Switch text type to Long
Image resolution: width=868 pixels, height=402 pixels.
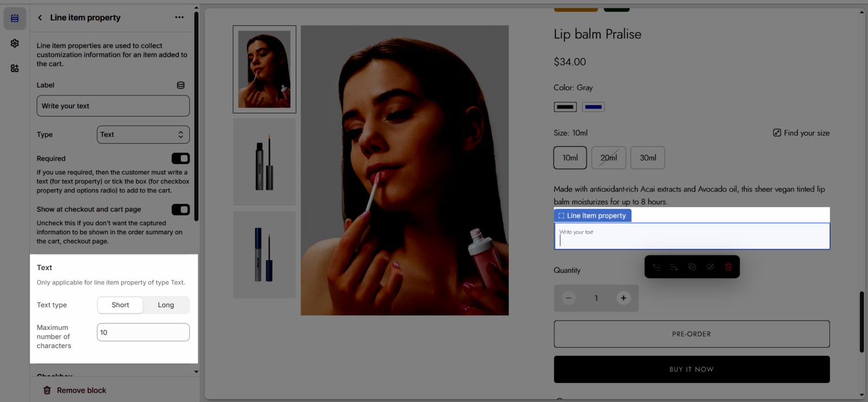click(x=166, y=305)
